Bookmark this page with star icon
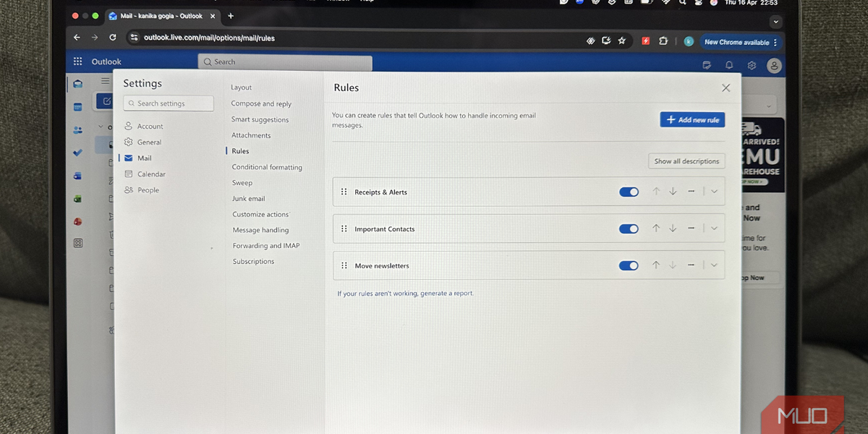The image size is (868, 434). click(x=621, y=41)
